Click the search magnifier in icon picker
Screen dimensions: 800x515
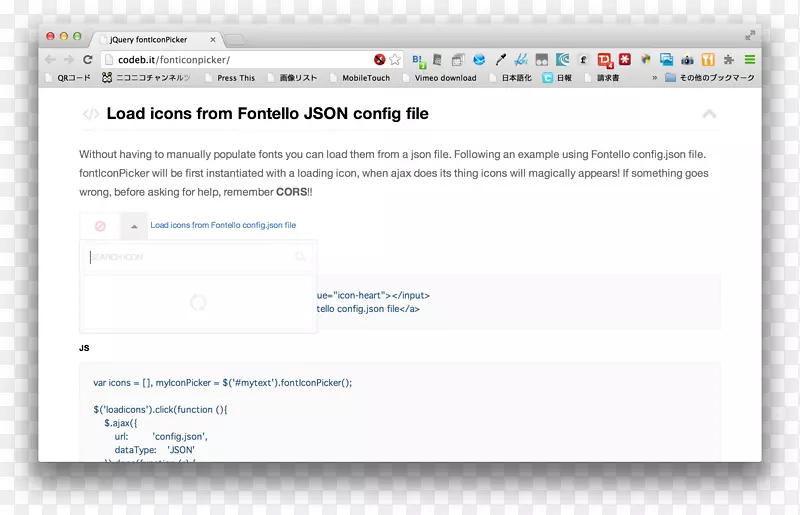300,257
